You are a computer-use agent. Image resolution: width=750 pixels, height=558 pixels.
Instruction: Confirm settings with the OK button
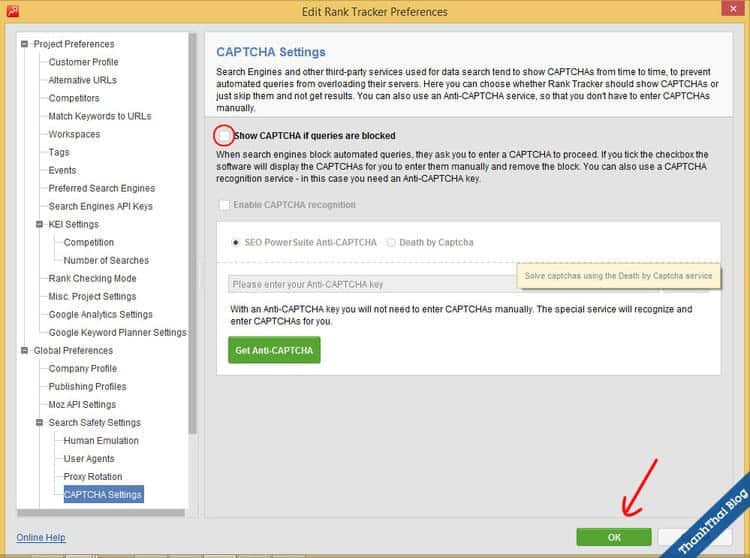(x=614, y=537)
